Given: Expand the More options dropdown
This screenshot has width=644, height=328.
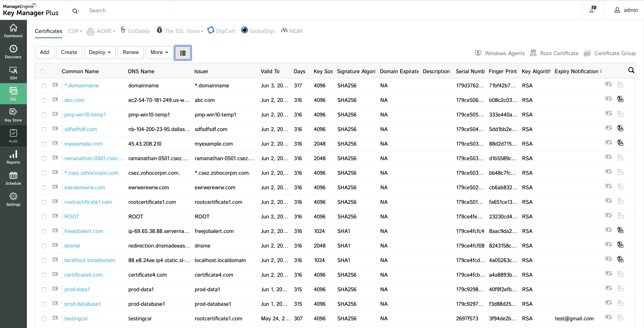Looking at the screenshot, I should (159, 52).
